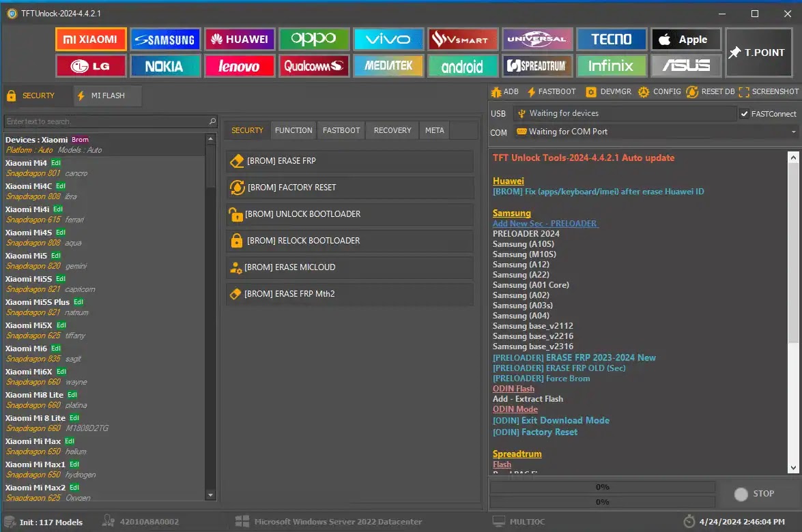The image size is (802, 532).
Task: Click log panel scroll down arrow
Action: tap(793, 468)
